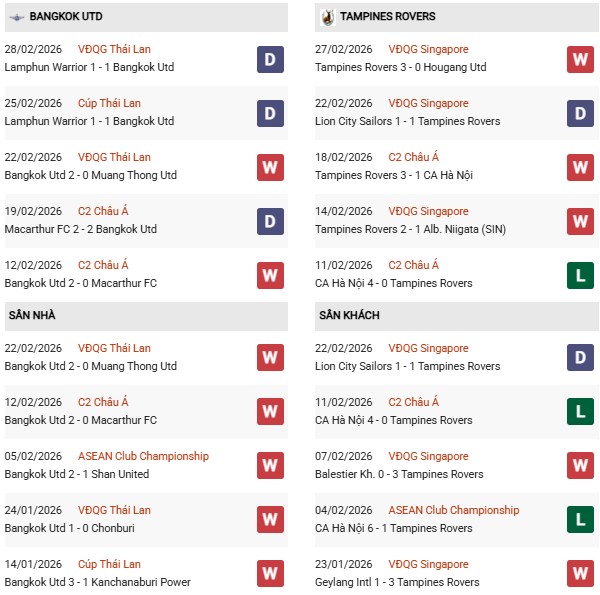
Task: Open C2 Châu Á link on 18/02/2026
Action: (x=413, y=157)
